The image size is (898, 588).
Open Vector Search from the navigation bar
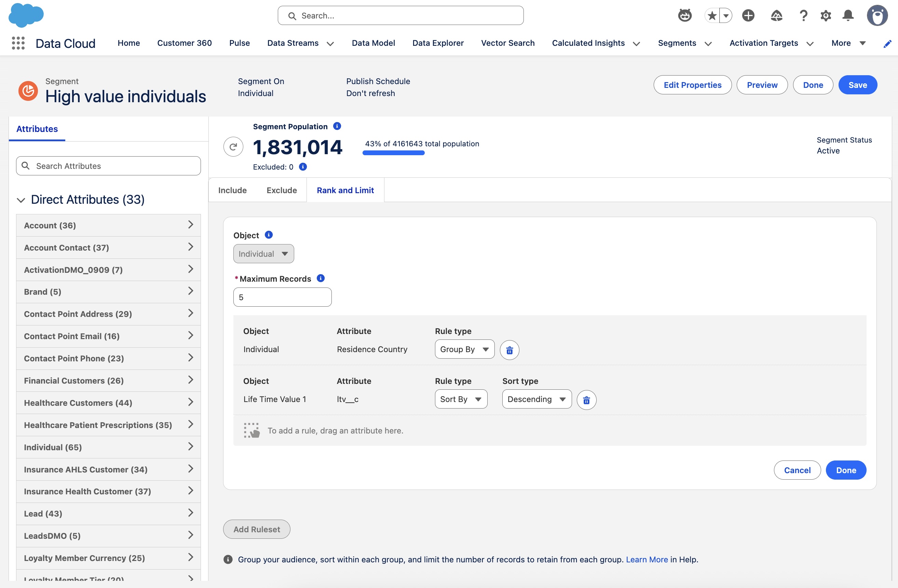tap(508, 43)
